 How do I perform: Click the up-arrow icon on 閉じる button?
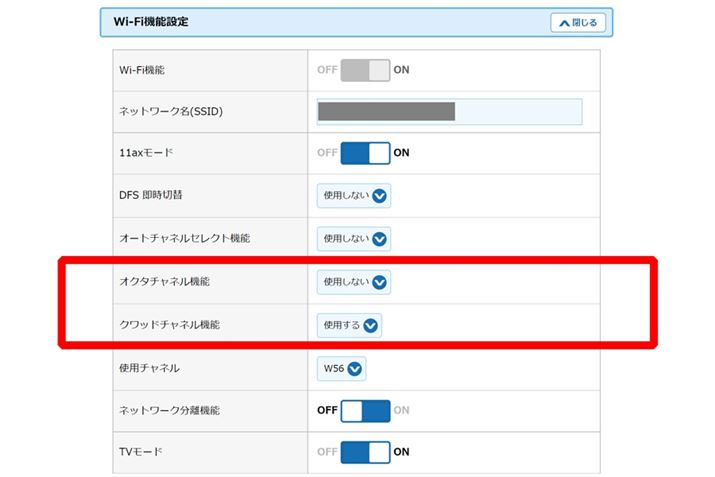[x=563, y=22]
